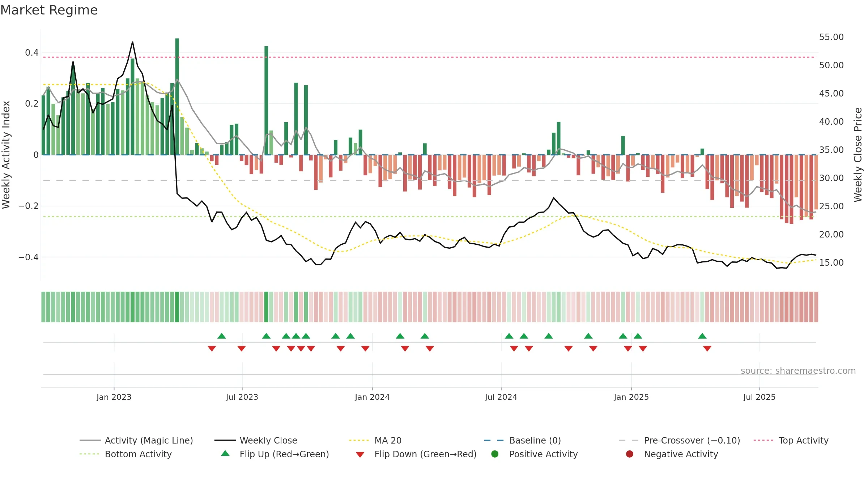868x488 pixels.
Task: Click the Positive Activity green circle icon
Action: click(495, 454)
